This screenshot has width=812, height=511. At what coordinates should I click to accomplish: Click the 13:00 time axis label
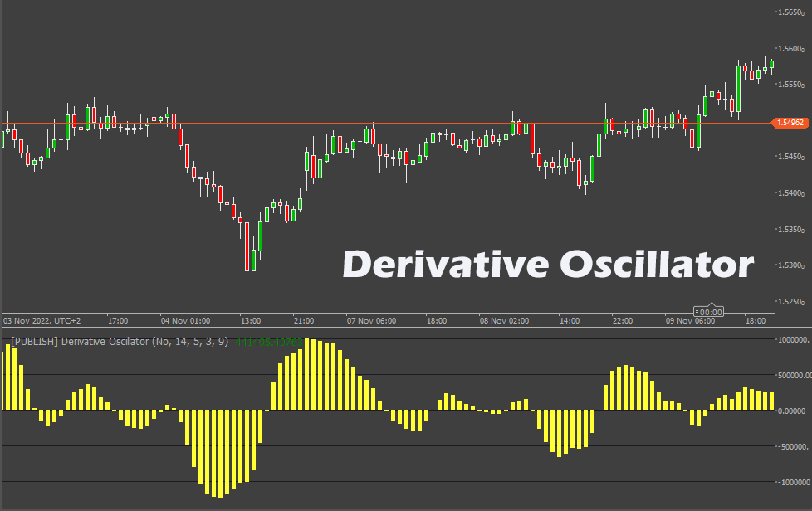click(251, 321)
